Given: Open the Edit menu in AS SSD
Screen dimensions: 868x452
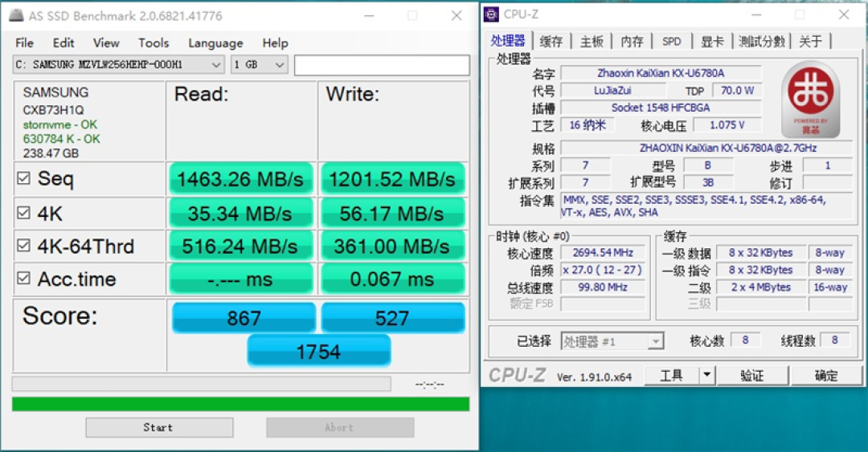Looking at the screenshot, I should (63, 43).
